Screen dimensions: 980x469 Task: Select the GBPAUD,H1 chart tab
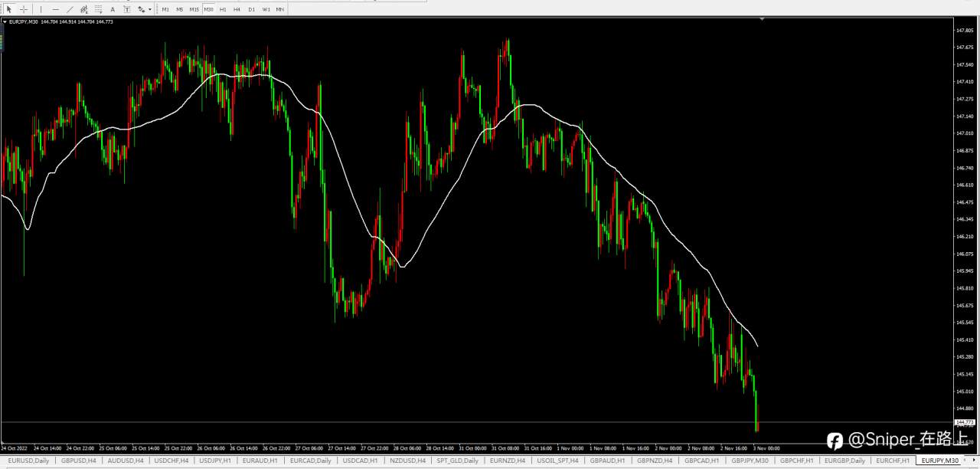[608, 461]
